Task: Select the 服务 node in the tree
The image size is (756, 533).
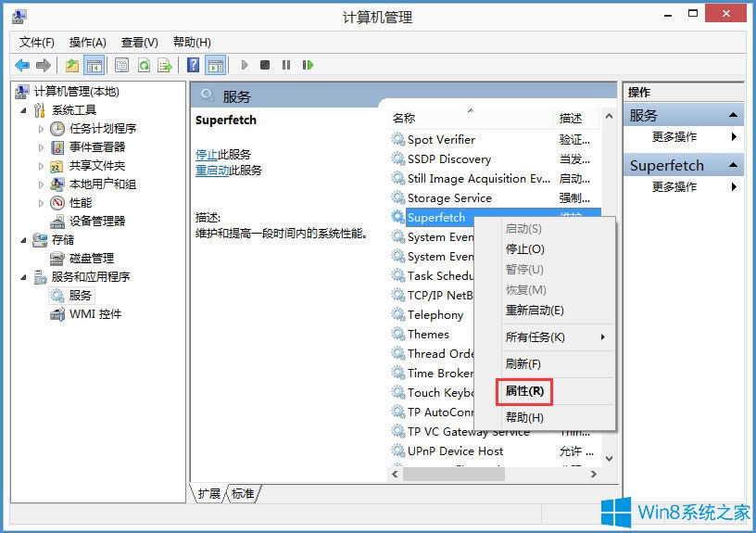Action: tap(80, 295)
